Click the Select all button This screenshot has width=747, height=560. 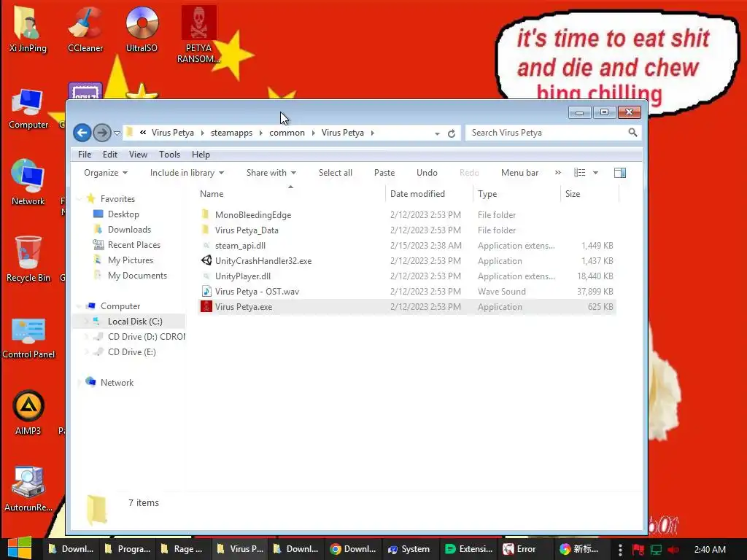(x=336, y=172)
